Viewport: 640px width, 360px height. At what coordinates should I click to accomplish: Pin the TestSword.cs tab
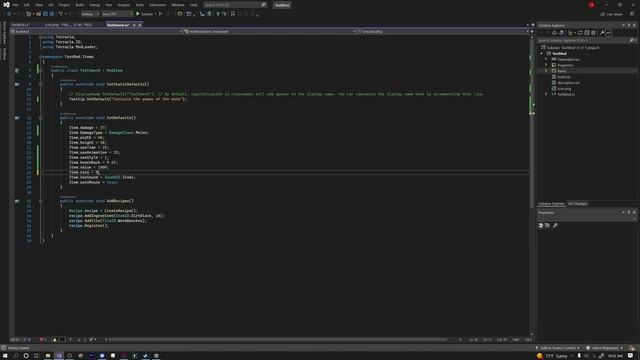pos(134,25)
